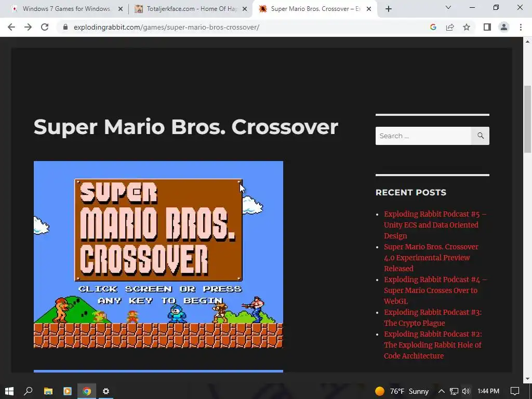
Task: Reload the Exploding Rabbit page
Action: (x=45, y=27)
